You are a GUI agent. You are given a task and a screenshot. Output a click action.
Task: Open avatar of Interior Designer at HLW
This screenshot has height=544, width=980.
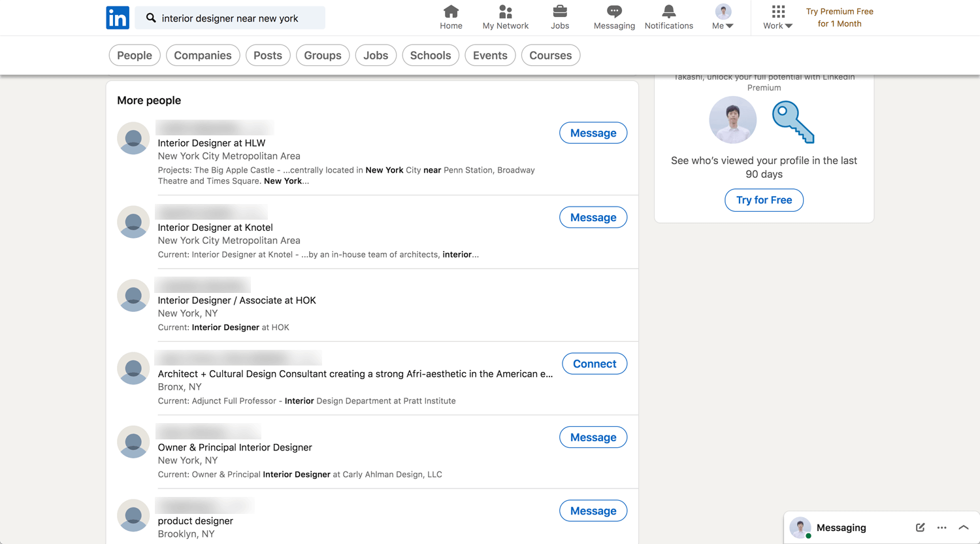[133, 138]
